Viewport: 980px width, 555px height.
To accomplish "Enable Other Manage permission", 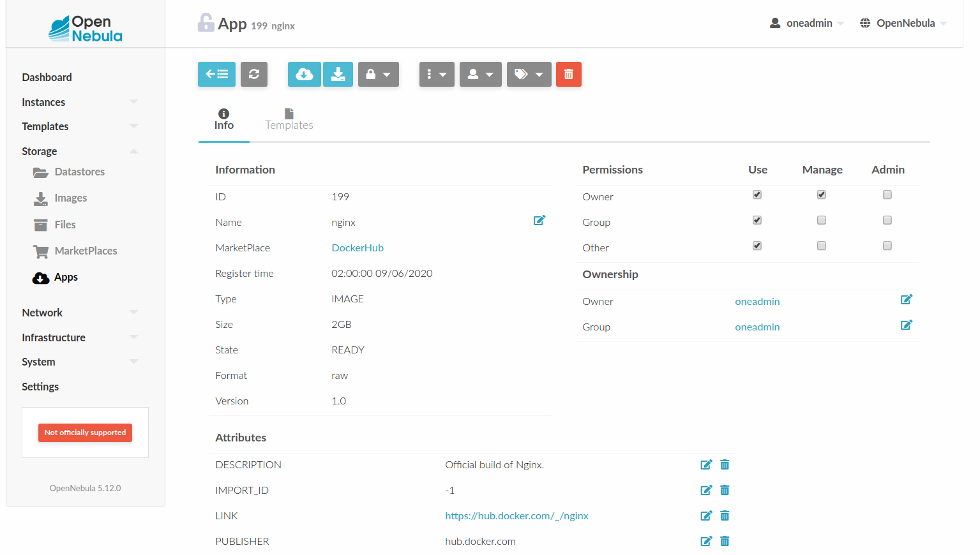I will point(822,246).
